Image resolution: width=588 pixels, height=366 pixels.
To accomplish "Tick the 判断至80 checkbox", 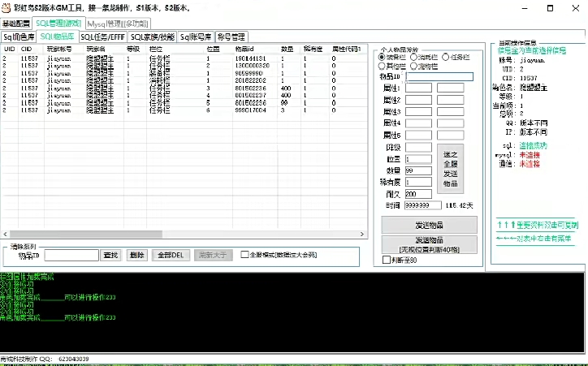I will [x=387, y=260].
